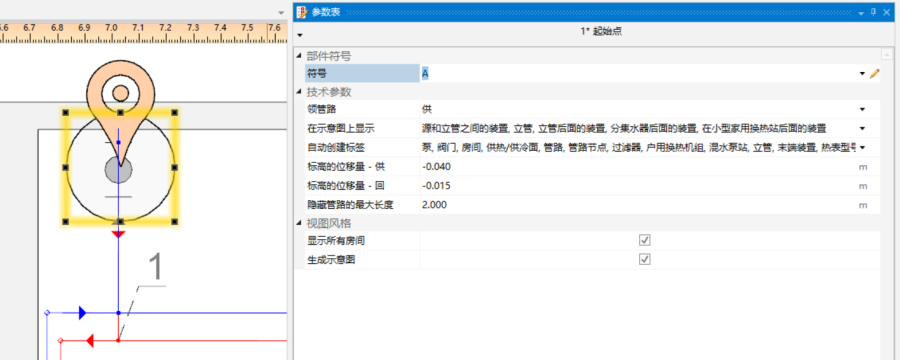
Task: Toggle the 生成示意图 checkbox
Action: (x=645, y=260)
